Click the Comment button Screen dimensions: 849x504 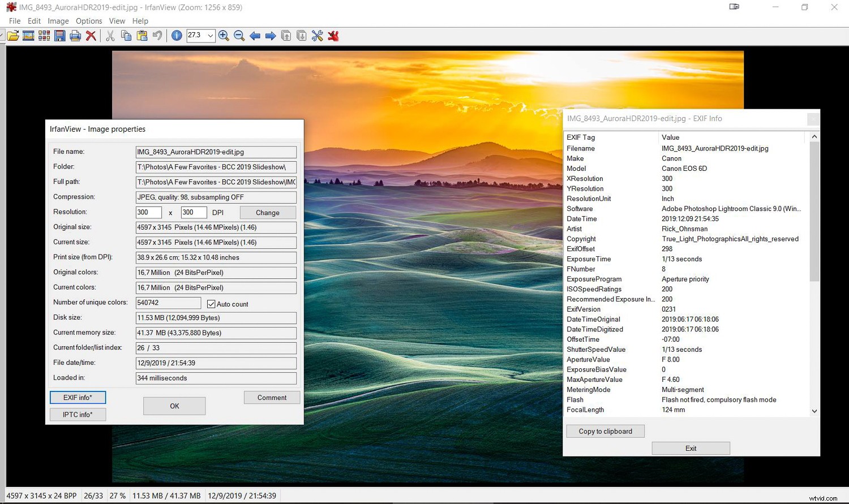(x=272, y=397)
